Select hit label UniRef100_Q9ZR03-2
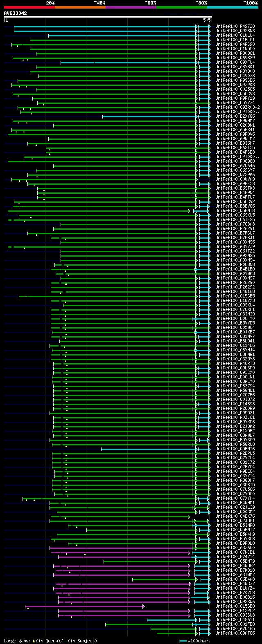The image size is (262, 644). (237, 107)
